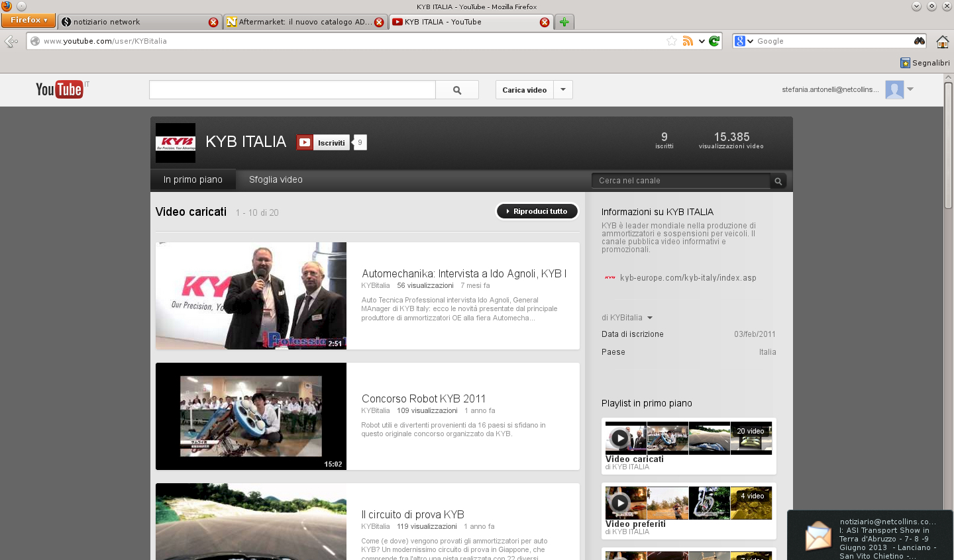Close the notiziario network tab
The width and height of the screenshot is (954, 560).
213,22
